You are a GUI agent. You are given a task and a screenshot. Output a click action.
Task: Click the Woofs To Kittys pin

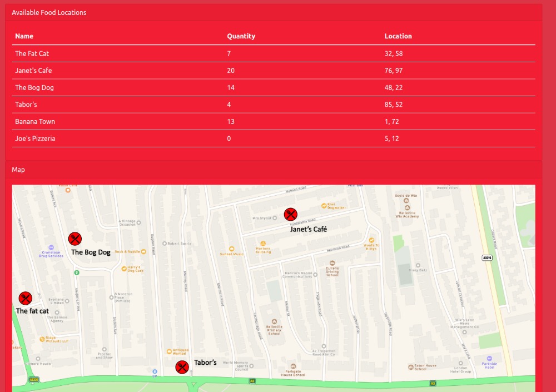click(x=371, y=240)
